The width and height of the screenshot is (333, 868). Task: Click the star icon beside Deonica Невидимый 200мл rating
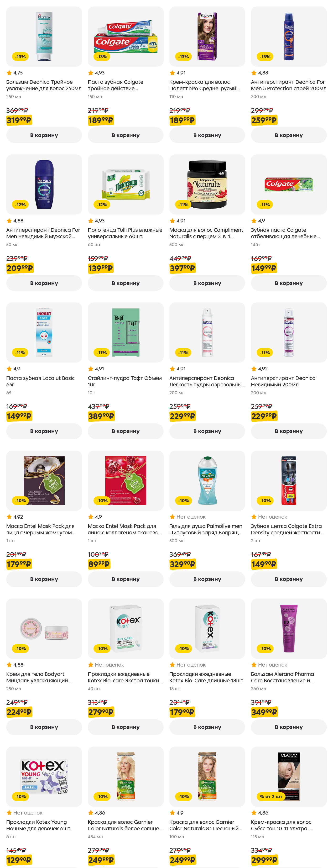click(254, 369)
